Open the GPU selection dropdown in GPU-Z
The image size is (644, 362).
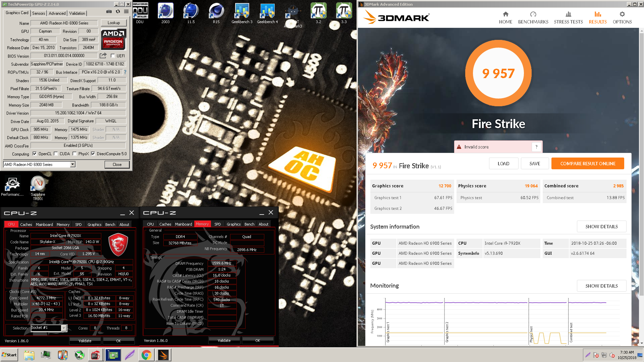[x=72, y=164]
